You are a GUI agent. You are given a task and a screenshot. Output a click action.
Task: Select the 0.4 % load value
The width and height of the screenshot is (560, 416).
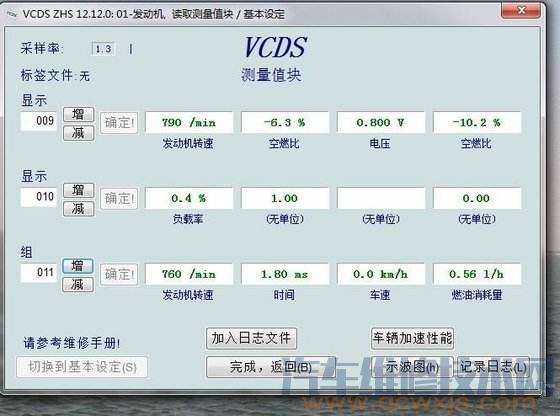click(x=189, y=198)
